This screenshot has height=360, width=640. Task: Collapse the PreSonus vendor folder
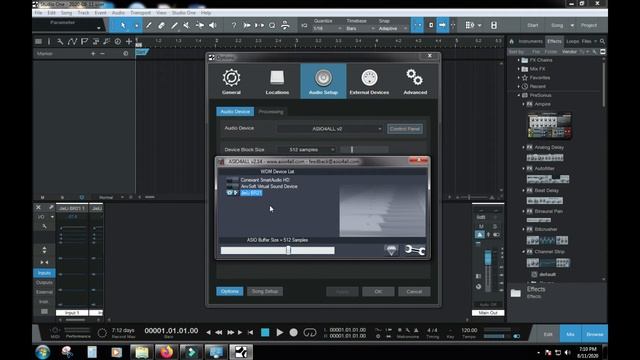pyautogui.click(x=519, y=95)
